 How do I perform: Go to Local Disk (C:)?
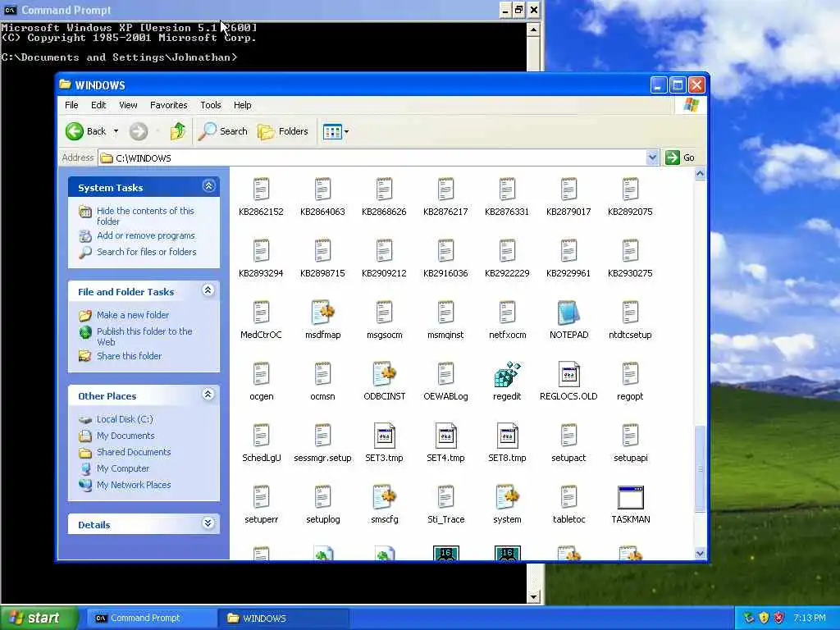pyautogui.click(x=125, y=419)
